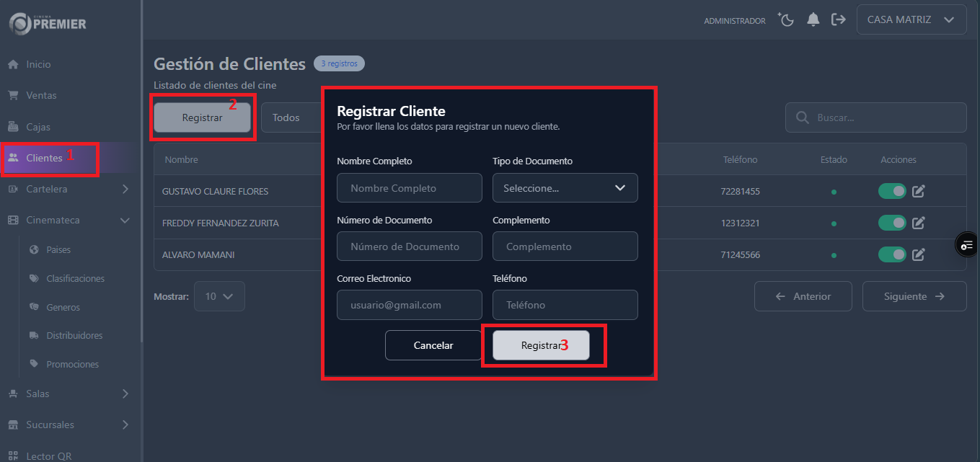Click the search magnifier icon
This screenshot has width=980, height=462.
[801, 117]
